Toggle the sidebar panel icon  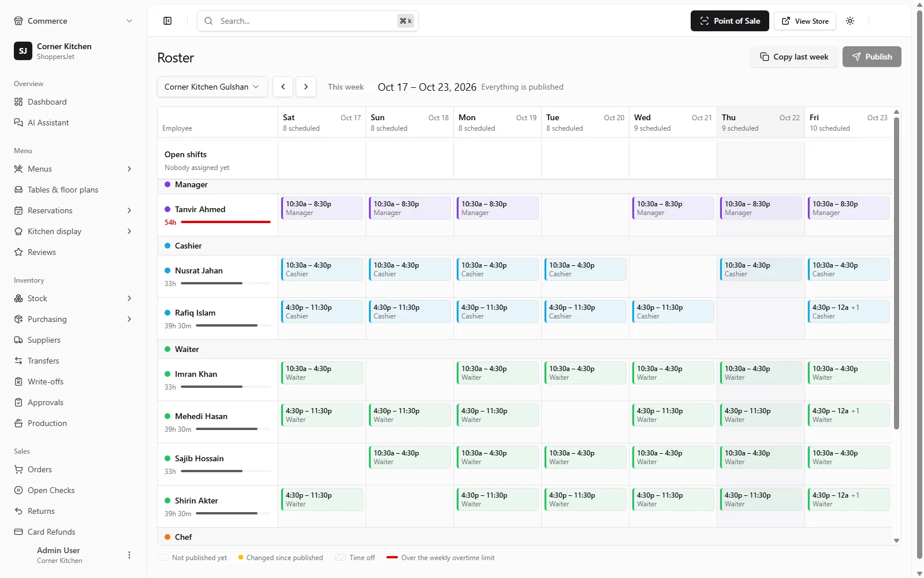pyautogui.click(x=167, y=21)
